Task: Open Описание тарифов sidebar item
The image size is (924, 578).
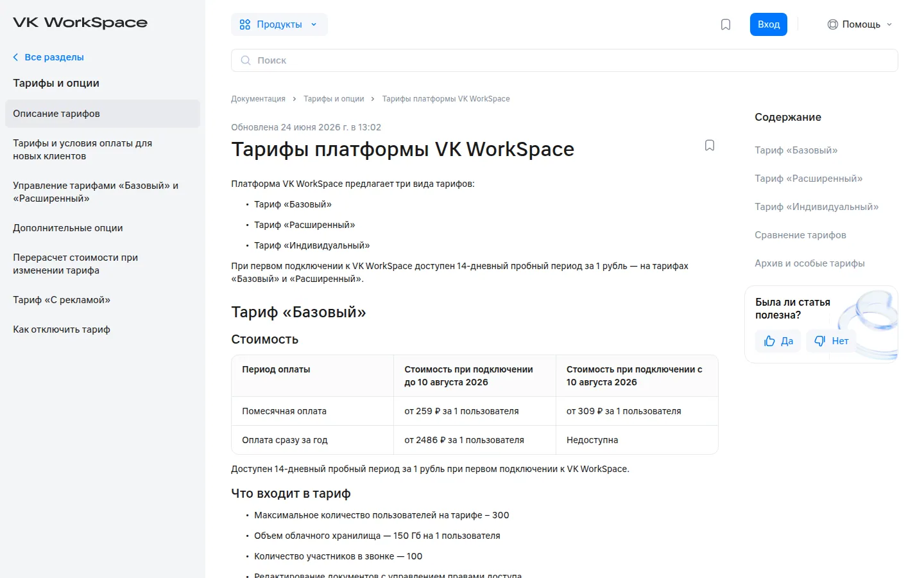Action: [103, 114]
